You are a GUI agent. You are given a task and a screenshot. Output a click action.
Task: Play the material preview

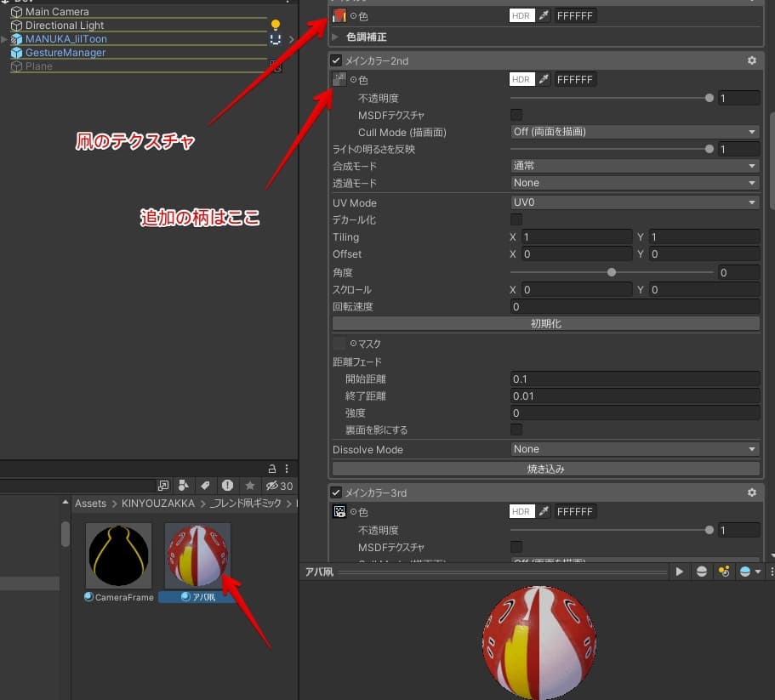coord(680,572)
